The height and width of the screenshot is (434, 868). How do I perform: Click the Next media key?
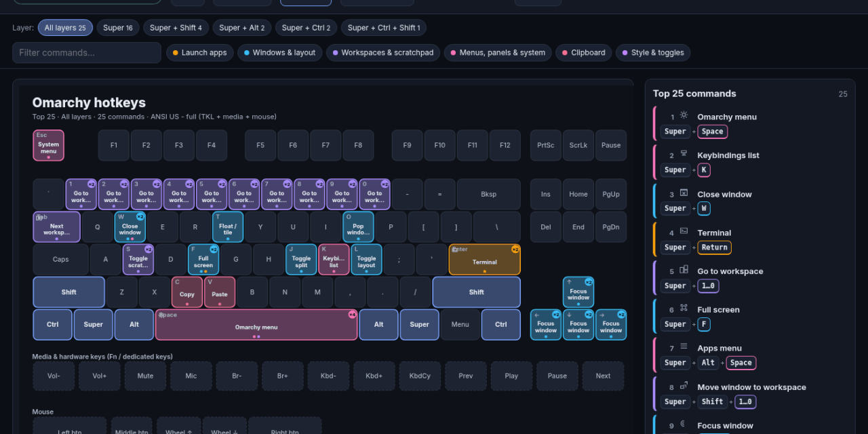point(603,376)
